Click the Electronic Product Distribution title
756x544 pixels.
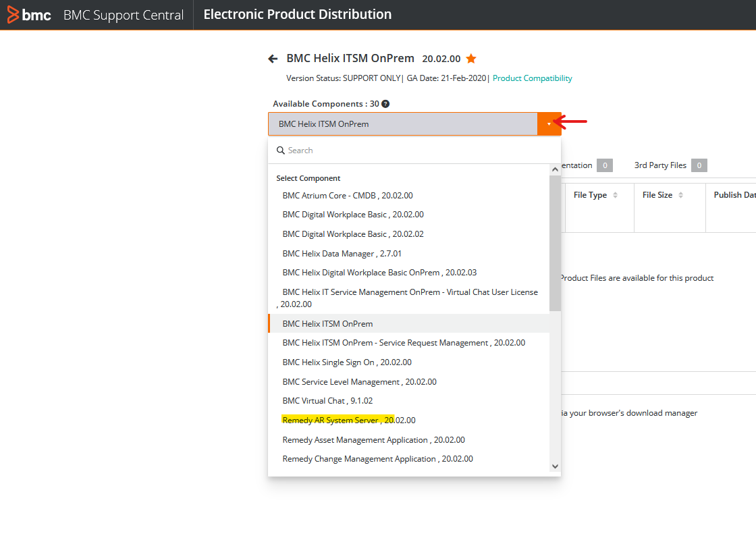point(298,14)
